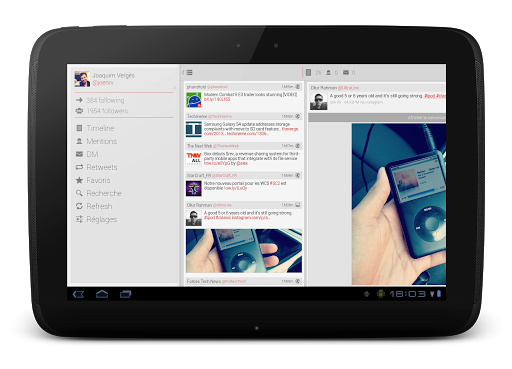The height and width of the screenshot is (369, 512).
Task: Open Réglages settings sliders icon
Action: 79,219
